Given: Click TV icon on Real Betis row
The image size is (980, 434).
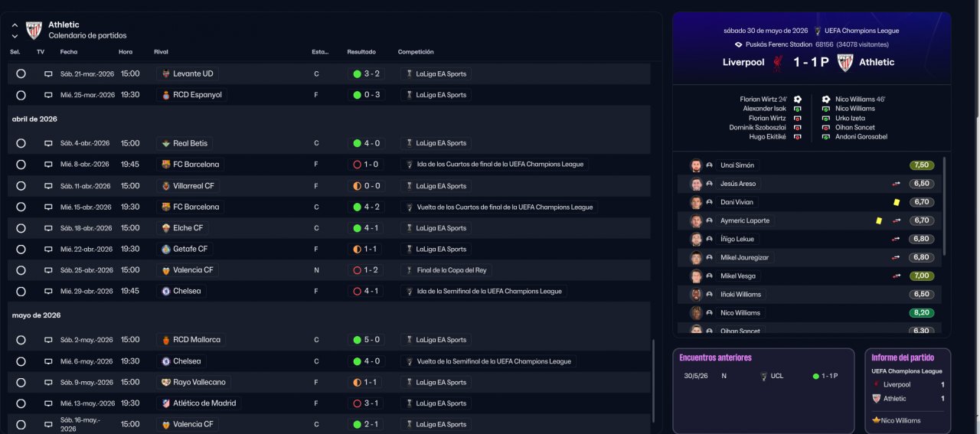Looking at the screenshot, I should (48, 143).
